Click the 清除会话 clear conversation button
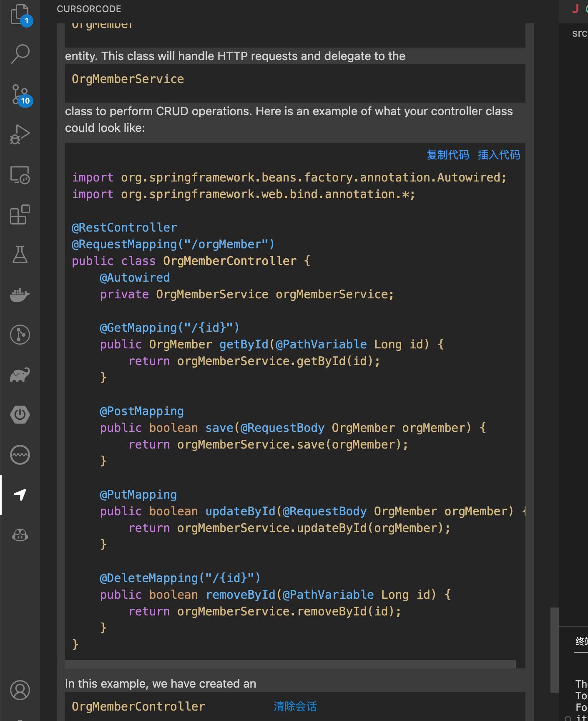Viewport: 588px width, 721px height. pos(295,706)
